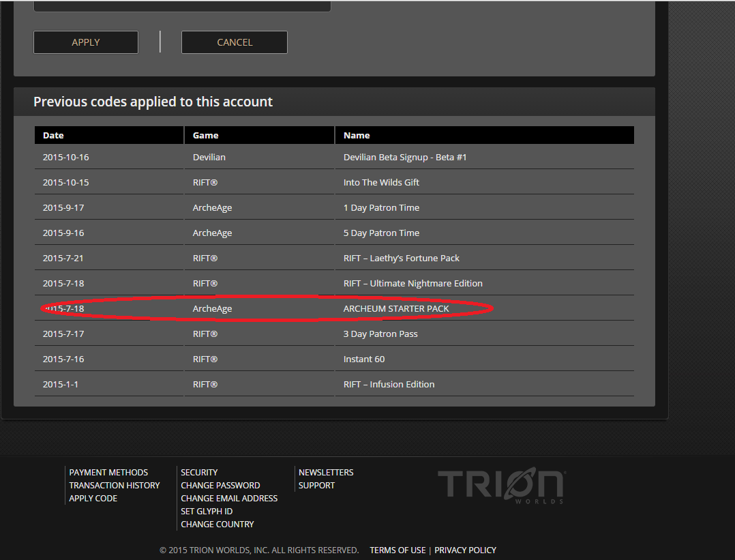Click date 2015-10-16
The height and width of the screenshot is (560, 735).
65,157
